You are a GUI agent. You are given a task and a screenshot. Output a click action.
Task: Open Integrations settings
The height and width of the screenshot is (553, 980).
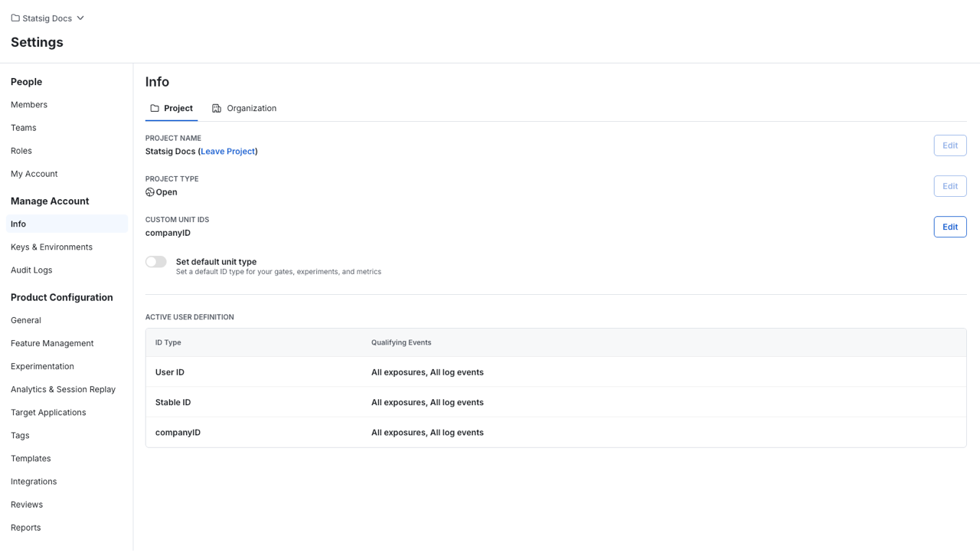(x=34, y=481)
